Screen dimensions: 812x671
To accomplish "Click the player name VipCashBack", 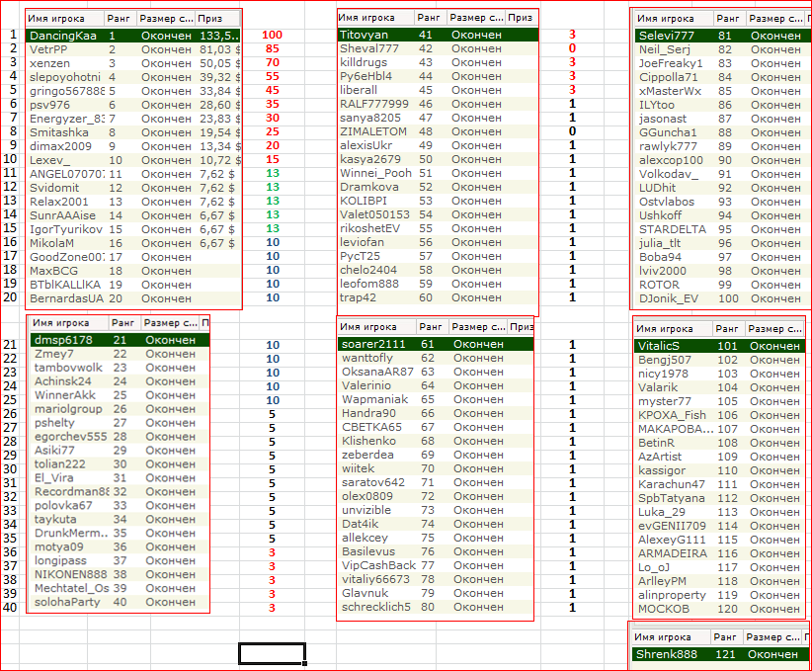I will tap(378, 565).
